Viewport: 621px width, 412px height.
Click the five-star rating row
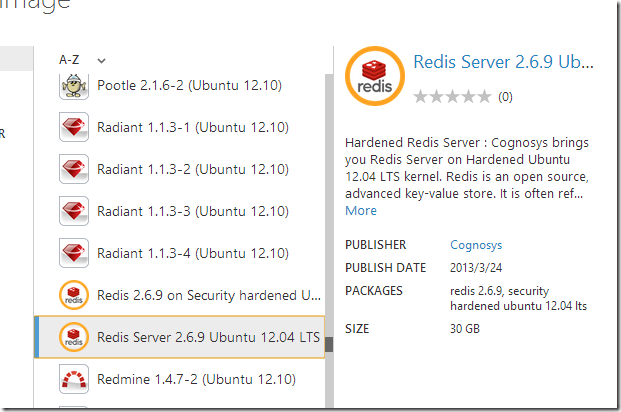tap(452, 96)
